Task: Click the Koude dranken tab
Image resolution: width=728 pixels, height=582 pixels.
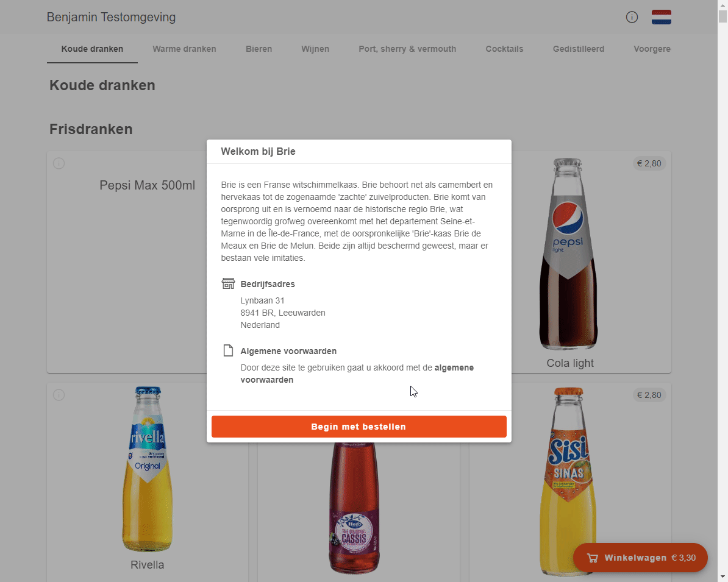Action: [93, 49]
